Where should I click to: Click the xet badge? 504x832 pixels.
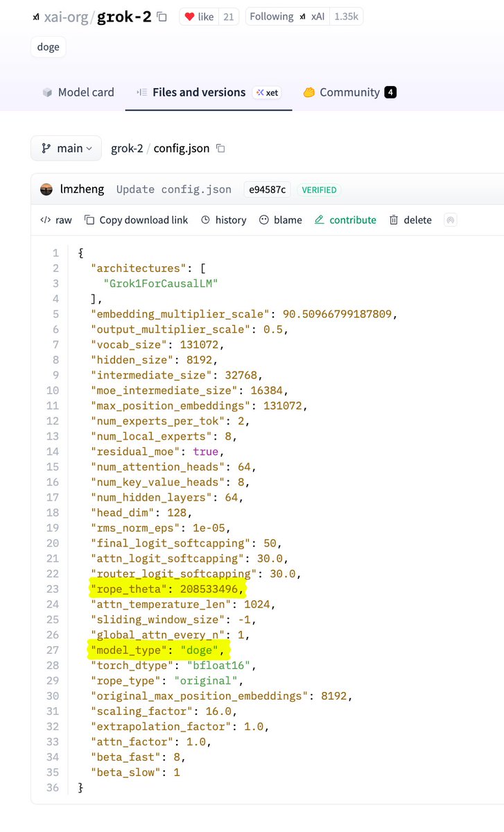267,92
